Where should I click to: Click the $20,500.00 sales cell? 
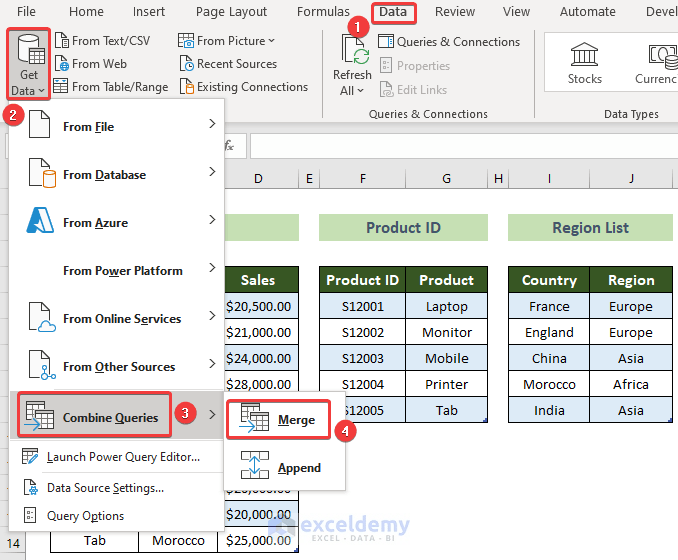coord(261,306)
